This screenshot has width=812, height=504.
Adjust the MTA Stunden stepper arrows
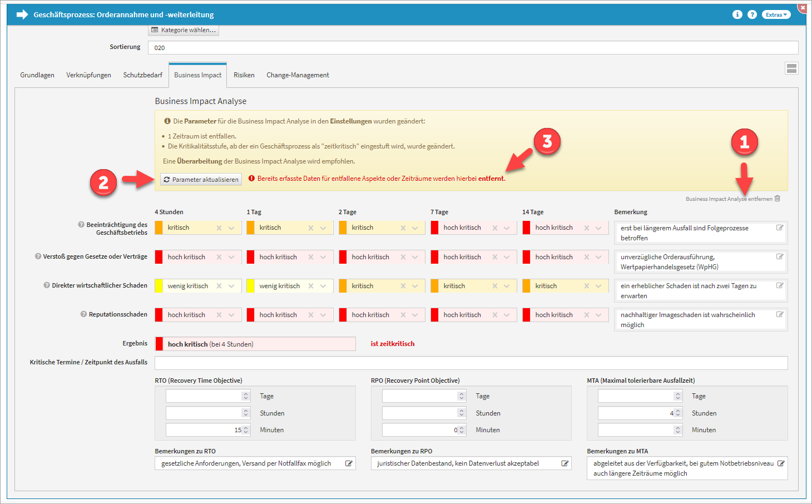[677, 413]
